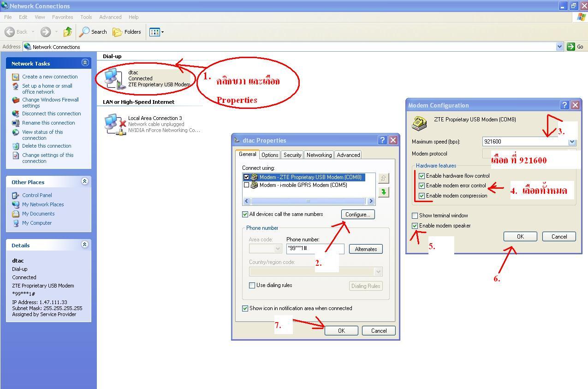Open the Maximum speed dropdown
This screenshot has height=389, width=588.
pos(572,142)
